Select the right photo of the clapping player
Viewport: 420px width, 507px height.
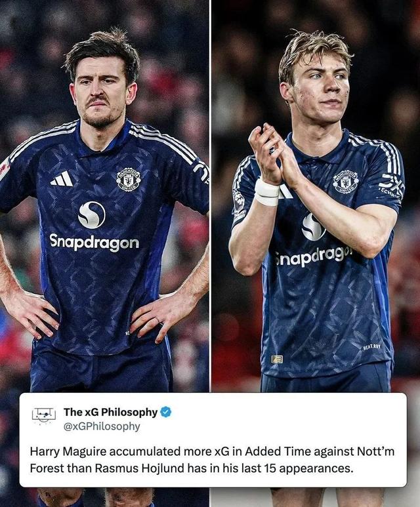coord(316,196)
